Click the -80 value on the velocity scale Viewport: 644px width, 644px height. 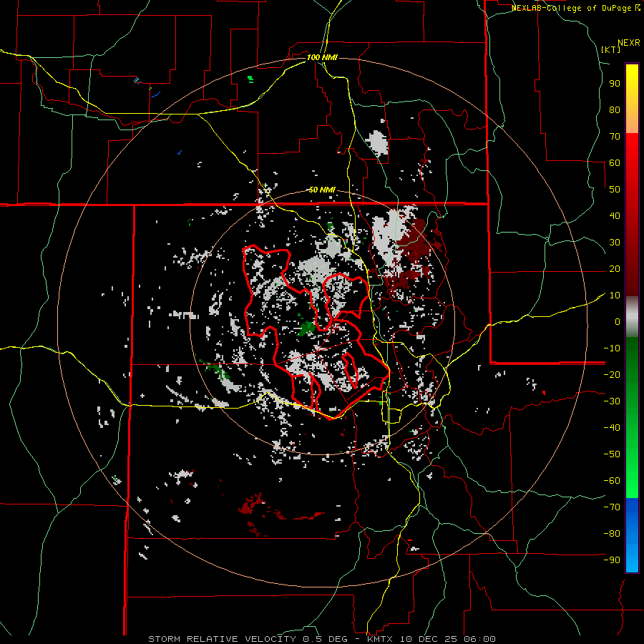point(612,534)
